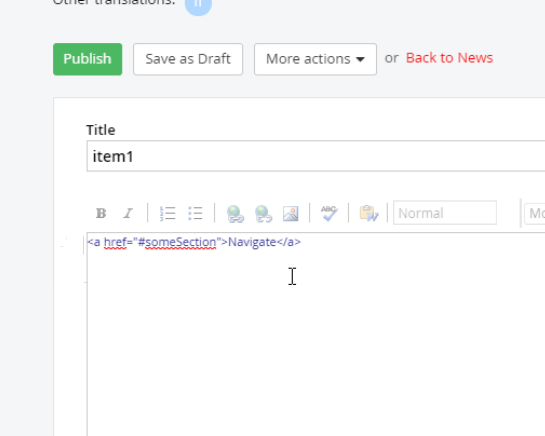The image size is (545, 436).
Task: Open the partially visible toolbar dropdown at right
Action: coord(535,213)
